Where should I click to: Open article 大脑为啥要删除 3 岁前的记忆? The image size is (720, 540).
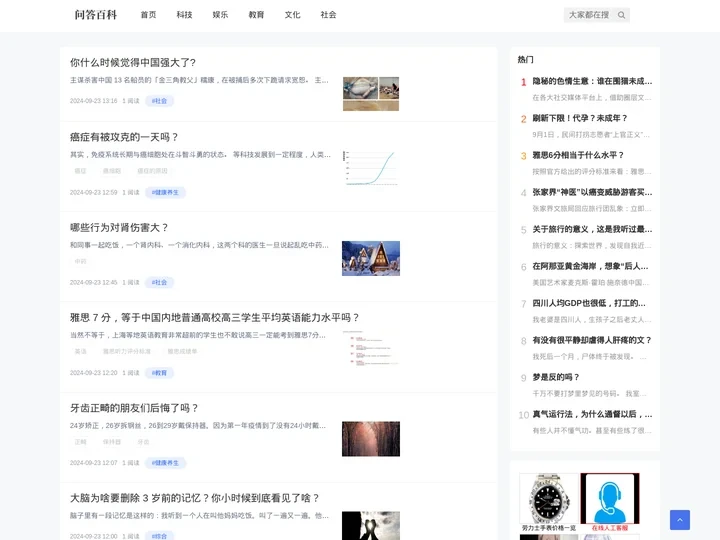pos(195,498)
